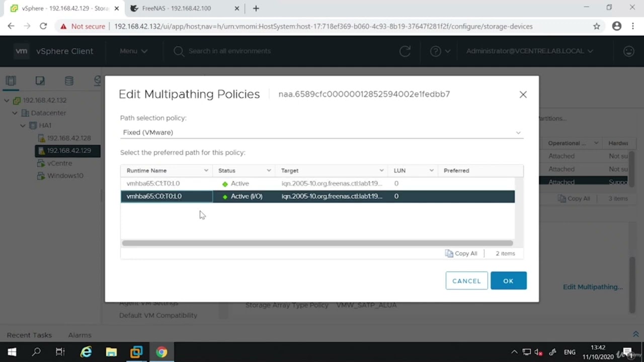Screen dimensions: 644x362
Task: Click the volume muted tray icon
Action: 539,352
